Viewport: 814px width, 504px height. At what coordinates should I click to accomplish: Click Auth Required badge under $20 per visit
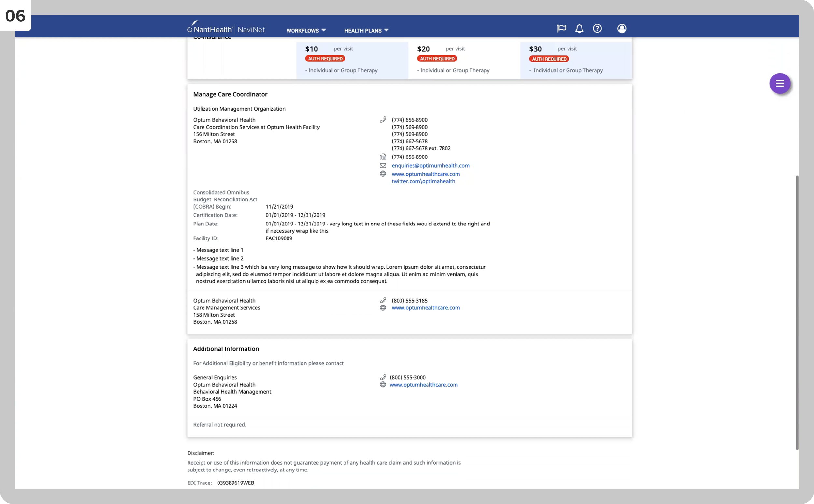pyautogui.click(x=437, y=59)
